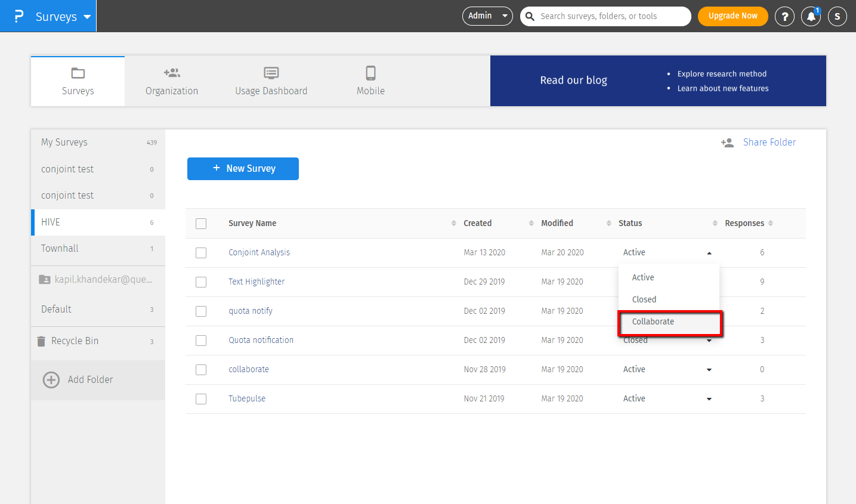Image resolution: width=856 pixels, height=504 pixels.
Task: Open the Admin role dropdown
Action: click(x=487, y=16)
